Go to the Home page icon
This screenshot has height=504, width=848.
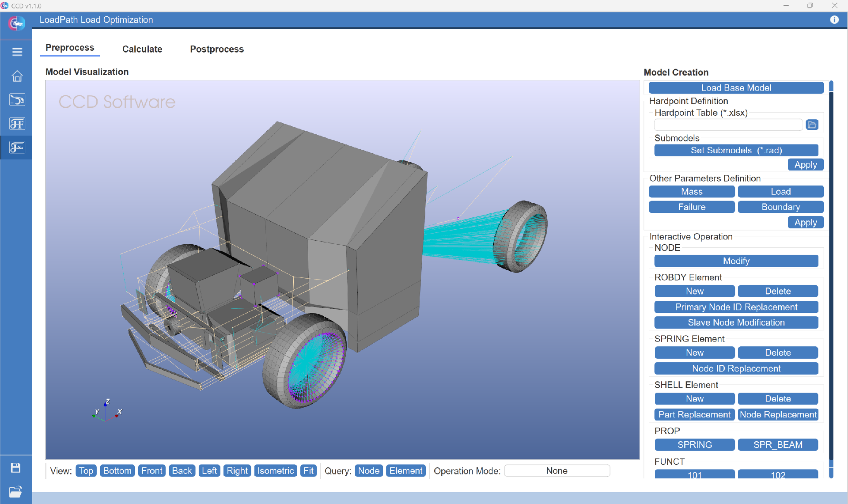17,76
